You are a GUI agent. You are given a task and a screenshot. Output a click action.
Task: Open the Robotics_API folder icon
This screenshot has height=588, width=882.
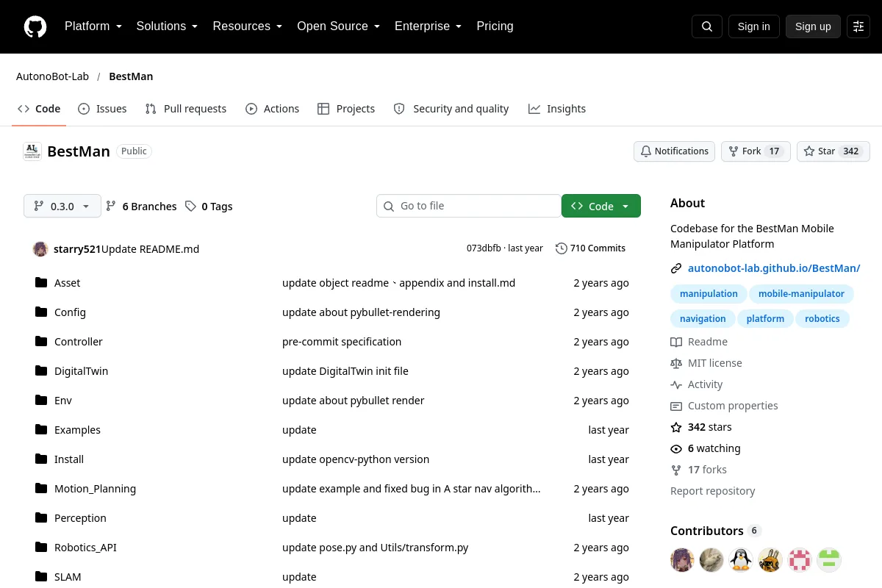pos(41,547)
